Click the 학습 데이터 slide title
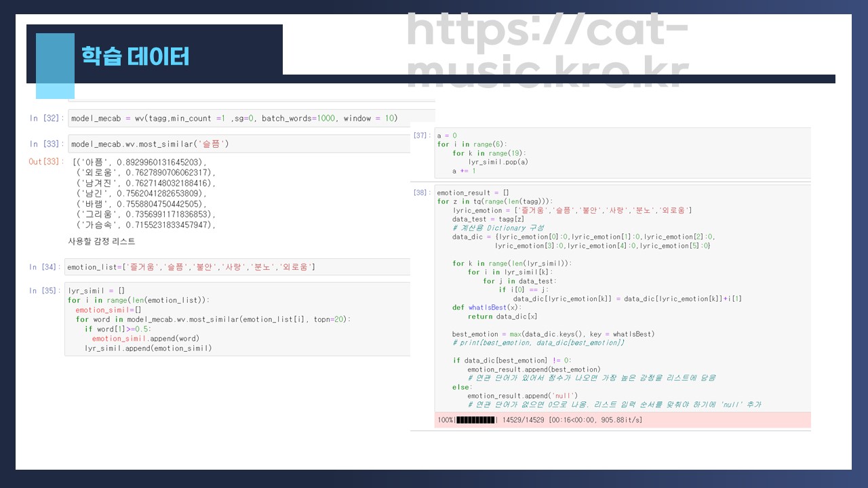868x488 pixels. point(135,56)
